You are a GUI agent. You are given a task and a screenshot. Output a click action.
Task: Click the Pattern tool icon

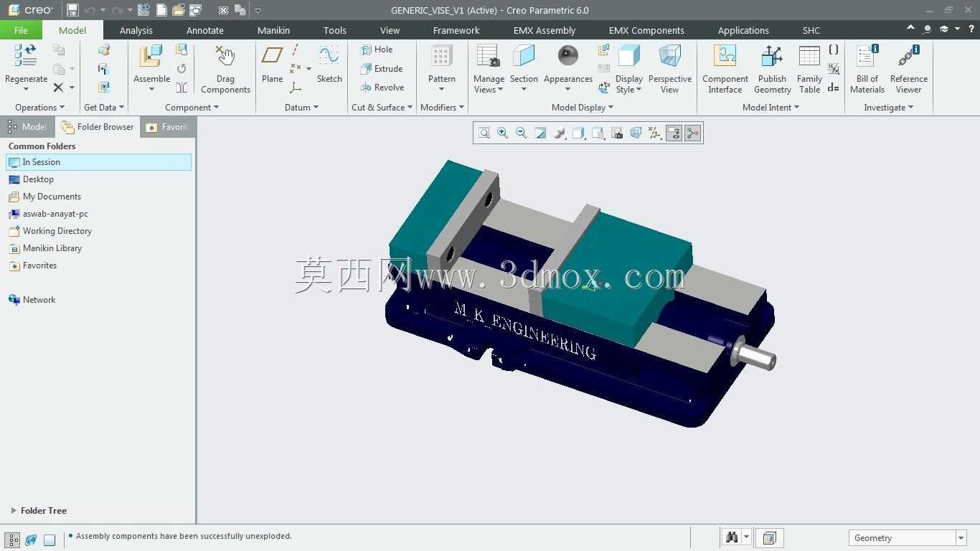point(441,57)
